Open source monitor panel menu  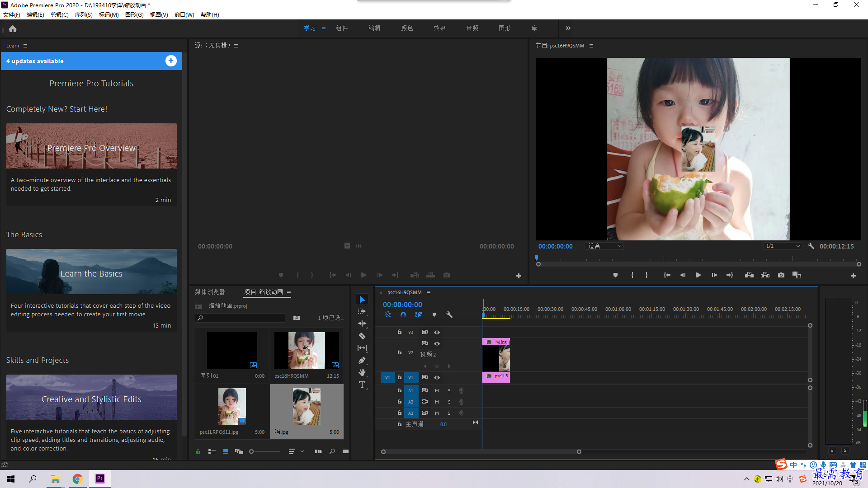[236, 46]
